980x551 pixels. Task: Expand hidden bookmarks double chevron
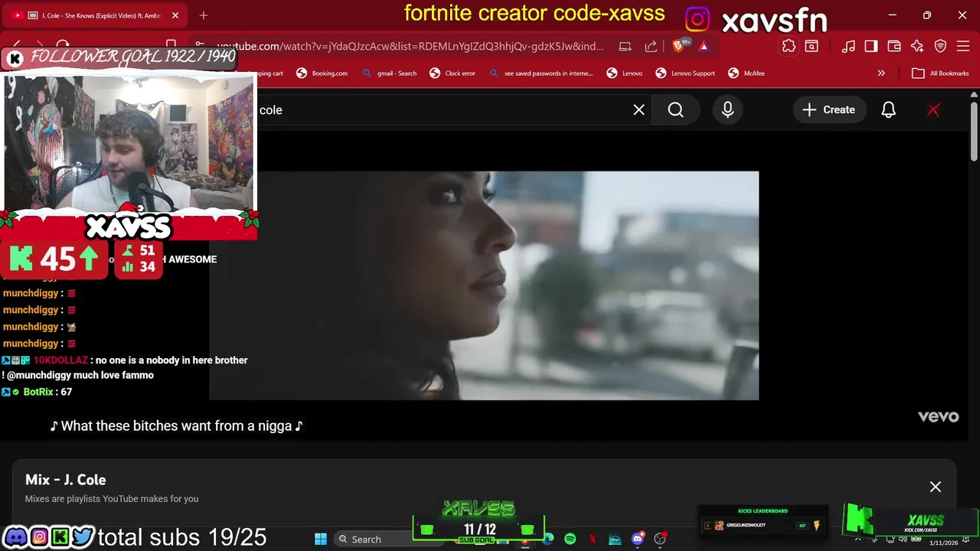881,73
